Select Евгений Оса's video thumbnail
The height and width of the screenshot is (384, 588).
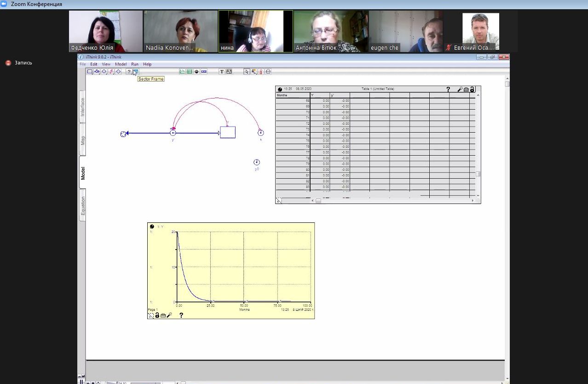(481, 31)
